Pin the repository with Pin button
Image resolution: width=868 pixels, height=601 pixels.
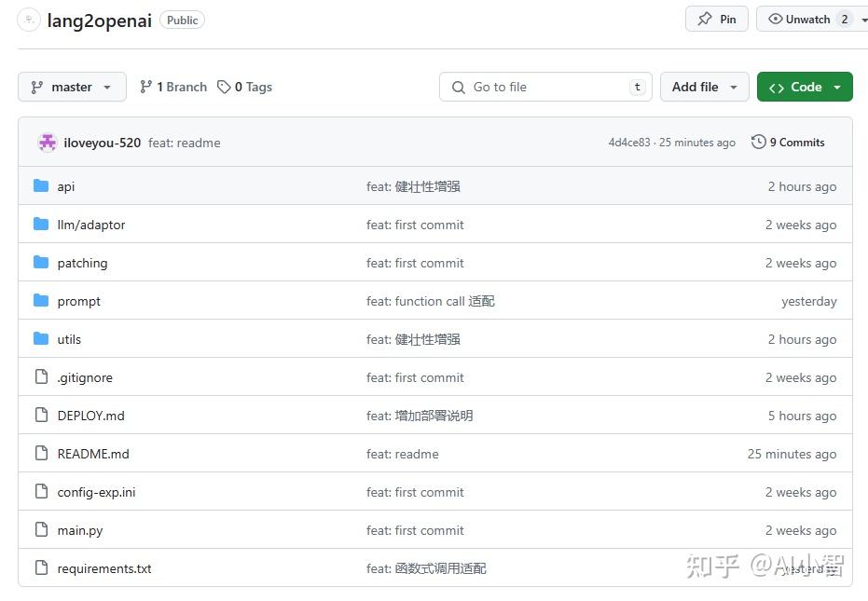716,20
